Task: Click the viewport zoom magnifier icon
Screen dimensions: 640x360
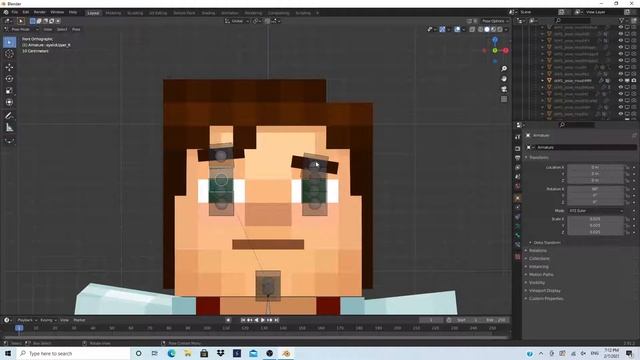Action: pyautogui.click(x=504, y=69)
